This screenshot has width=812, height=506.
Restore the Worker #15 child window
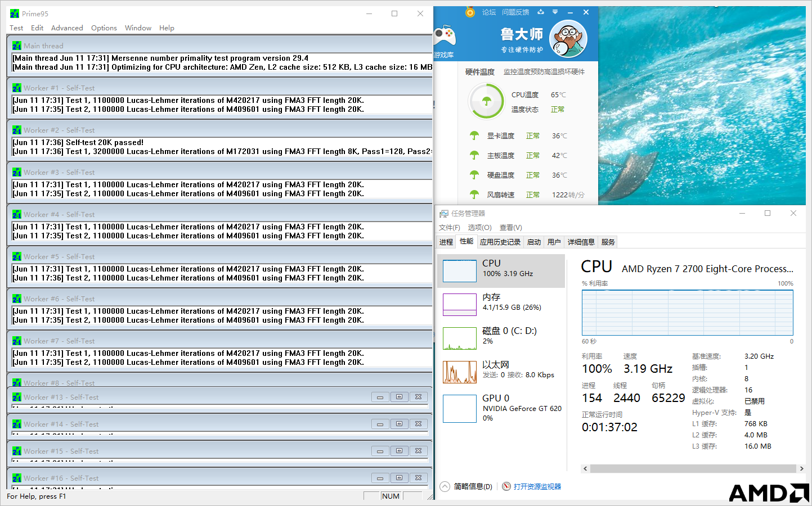pyautogui.click(x=400, y=451)
